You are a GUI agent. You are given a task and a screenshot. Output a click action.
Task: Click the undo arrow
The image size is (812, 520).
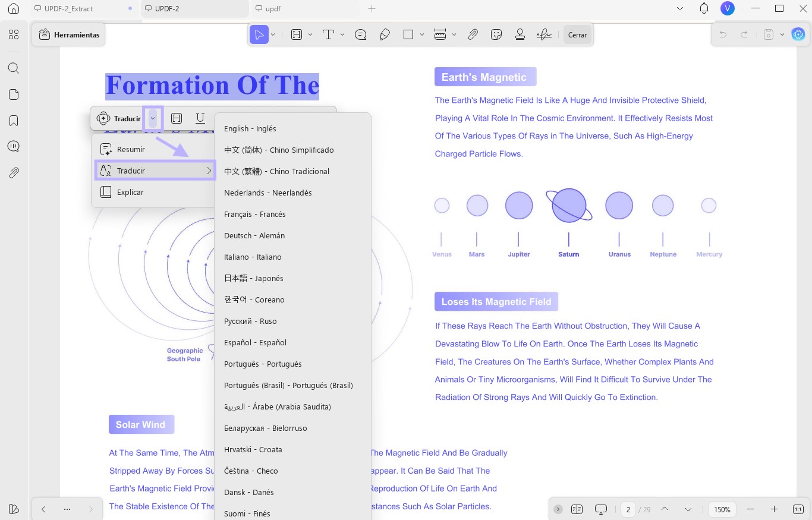tap(723, 34)
